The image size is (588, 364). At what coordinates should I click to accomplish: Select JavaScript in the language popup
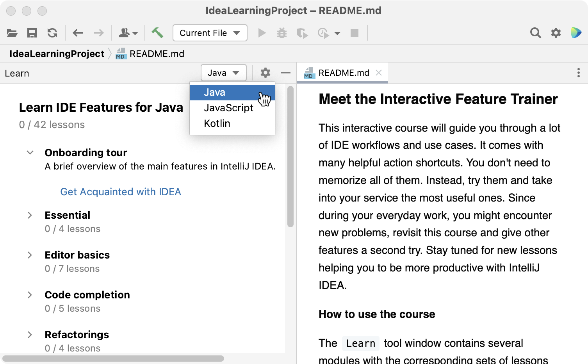coord(232,108)
